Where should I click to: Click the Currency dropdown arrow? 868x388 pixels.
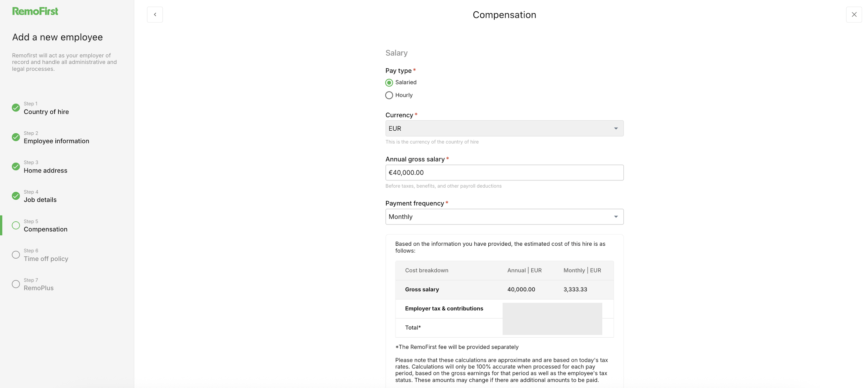(x=616, y=129)
